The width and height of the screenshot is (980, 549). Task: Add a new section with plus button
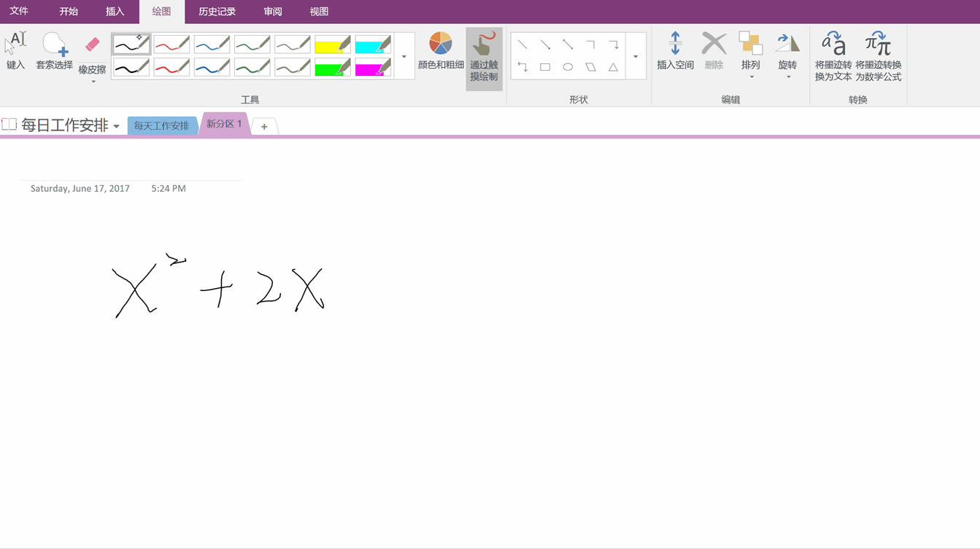tap(264, 127)
